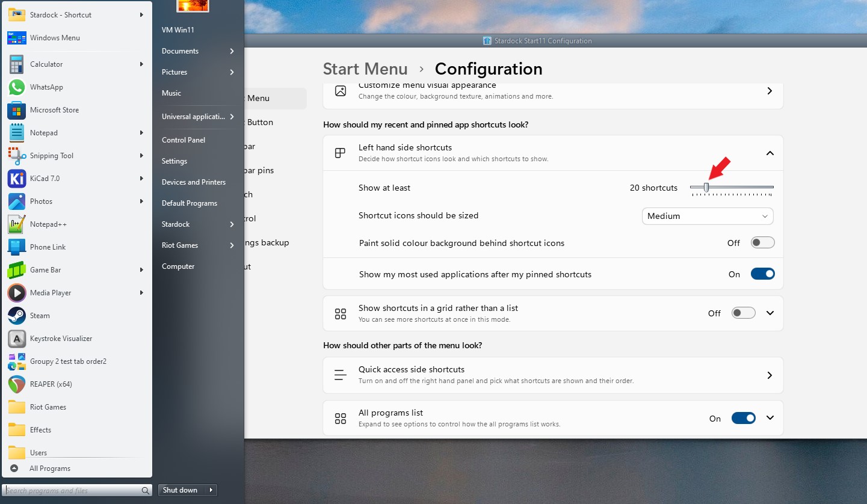Click the Shut down button
This screenshot has height=504, width=867.
[x=180, y=490]
